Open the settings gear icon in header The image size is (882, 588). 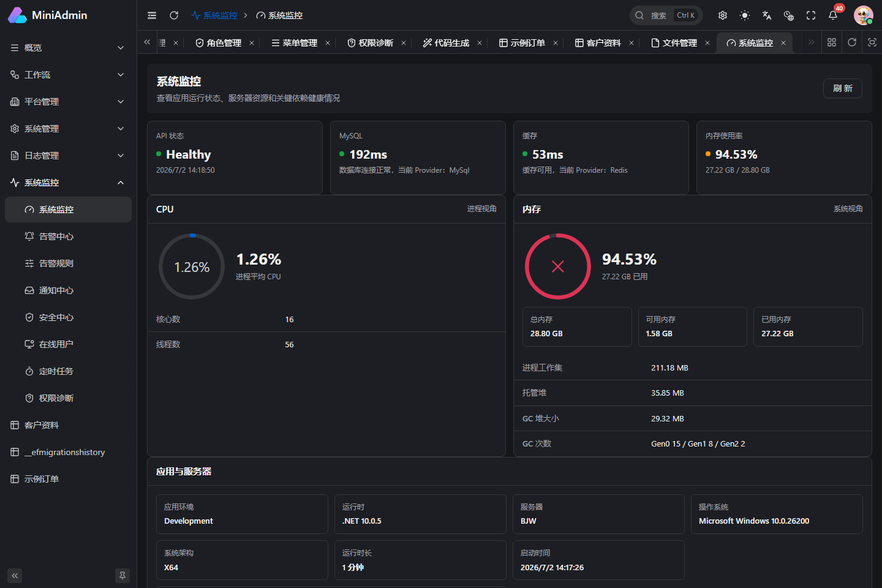coord(723,15)
